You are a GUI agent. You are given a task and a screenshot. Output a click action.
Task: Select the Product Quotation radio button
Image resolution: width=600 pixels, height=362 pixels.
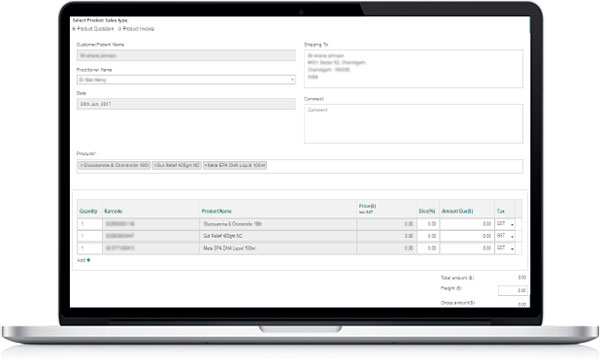click(x=74, y=29)
